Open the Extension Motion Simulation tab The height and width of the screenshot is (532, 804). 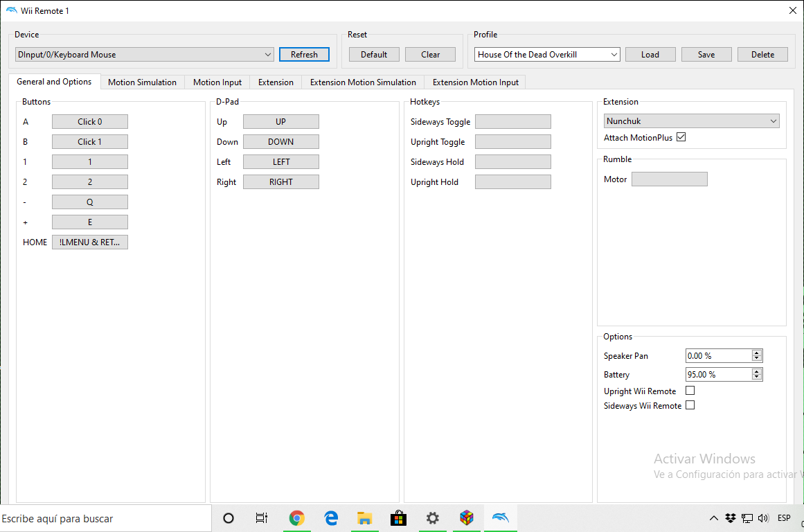(363, 82)
